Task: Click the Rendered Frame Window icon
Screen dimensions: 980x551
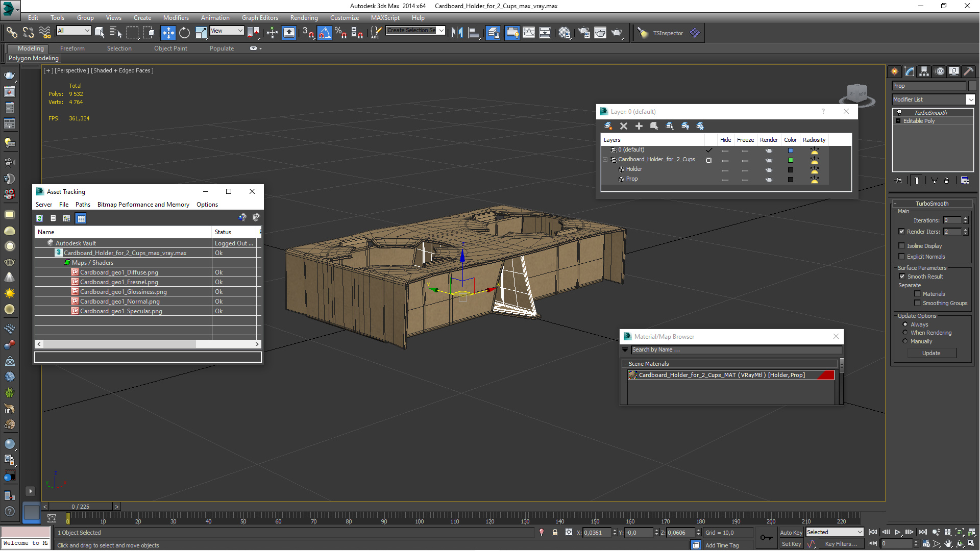Action: [600, 33]
